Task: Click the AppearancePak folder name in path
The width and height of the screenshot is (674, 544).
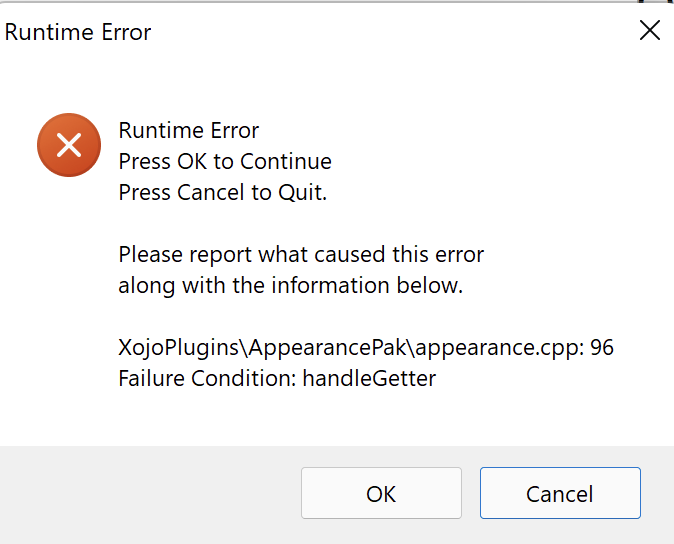Action: [328, 348]
